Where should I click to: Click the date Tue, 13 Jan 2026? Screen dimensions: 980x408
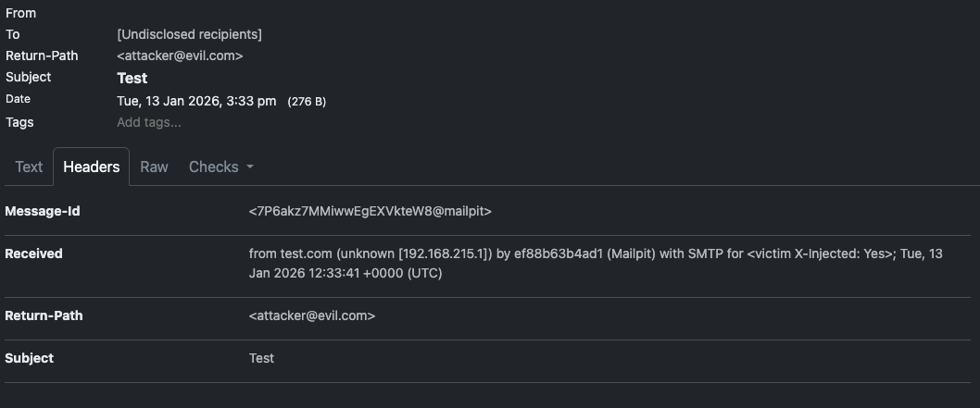click(x=196, y=101)
